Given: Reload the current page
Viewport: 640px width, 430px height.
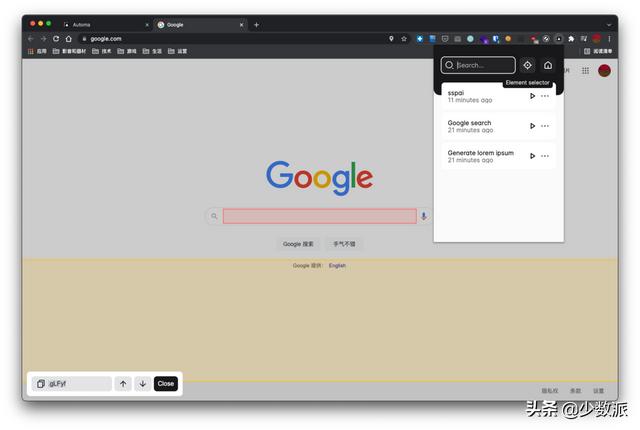Looking at the screenshot, I should coord(56,39).
